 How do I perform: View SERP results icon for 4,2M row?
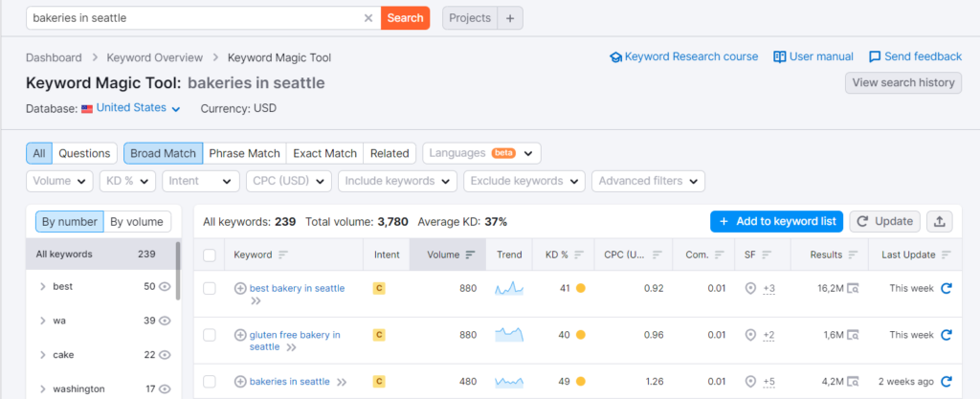coord(853,382)
